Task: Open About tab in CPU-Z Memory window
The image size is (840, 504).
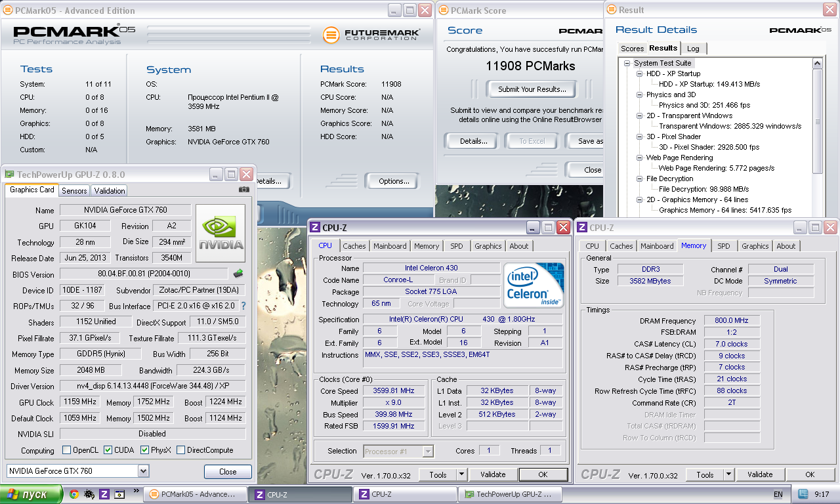Action: point(786,246)
